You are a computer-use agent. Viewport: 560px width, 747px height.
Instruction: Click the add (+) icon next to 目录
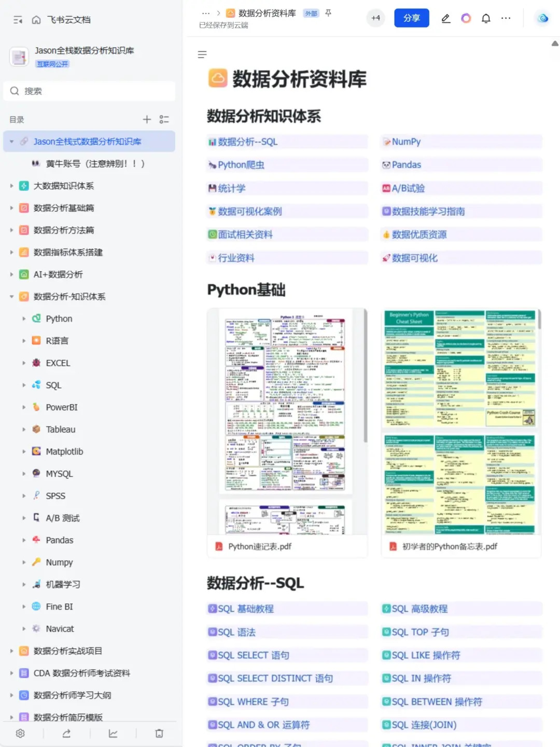point(147,119)
